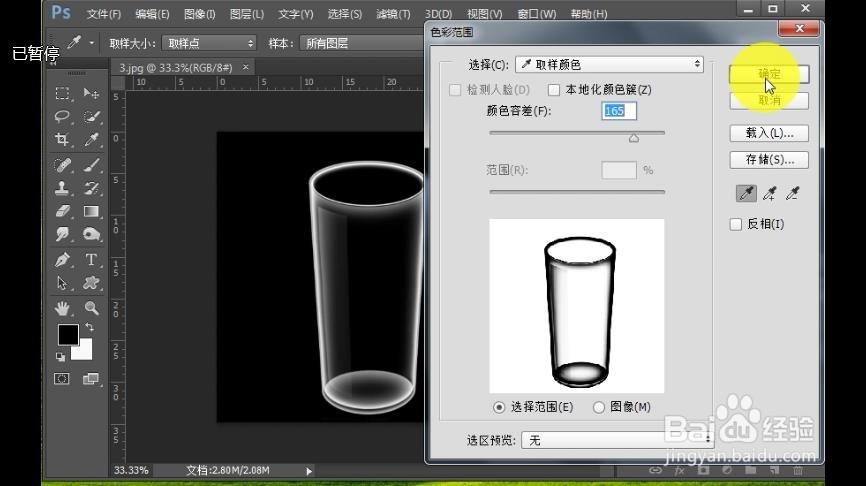Open the 编辑 menu

pyautogui.click(x=152, y=14)
